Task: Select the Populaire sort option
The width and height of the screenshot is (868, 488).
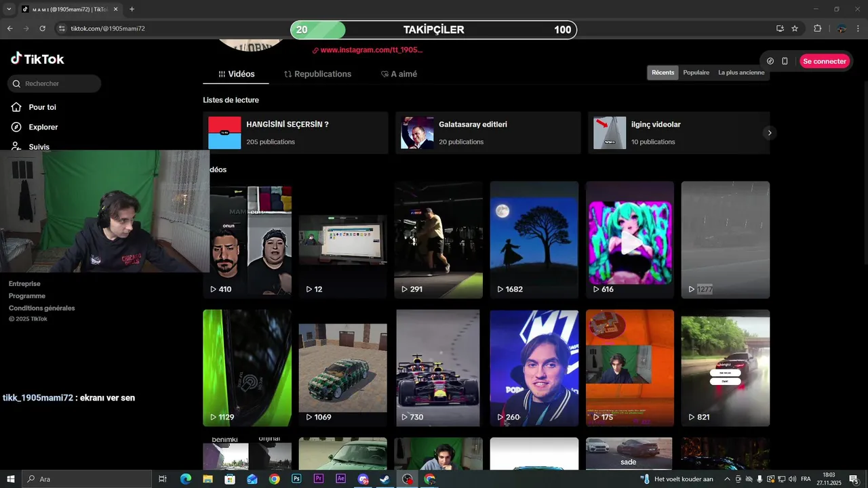Action: tap(696, 73)
